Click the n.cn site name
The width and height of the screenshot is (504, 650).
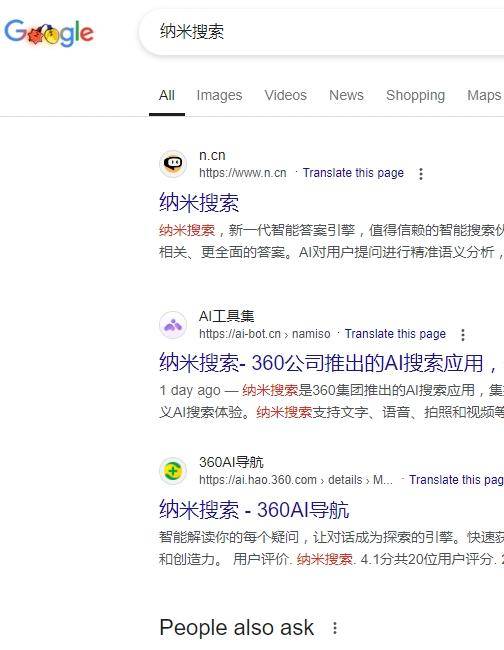212,155
